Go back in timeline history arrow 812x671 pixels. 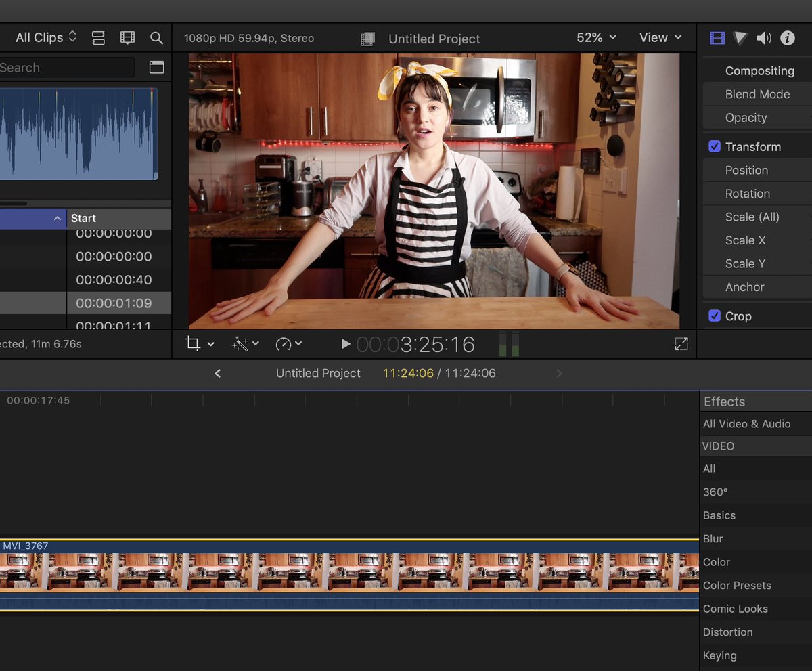[217, 374]
